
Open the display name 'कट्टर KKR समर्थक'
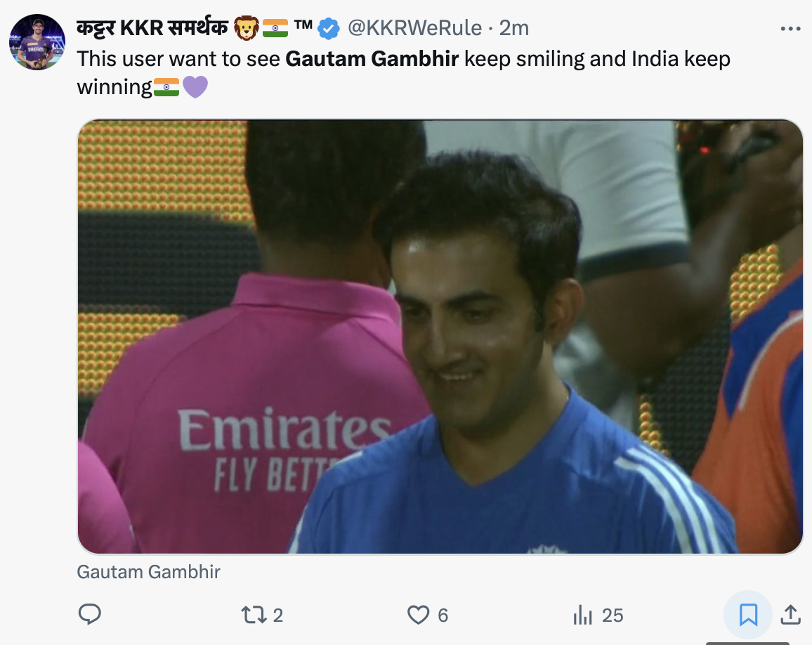point(152,28)
